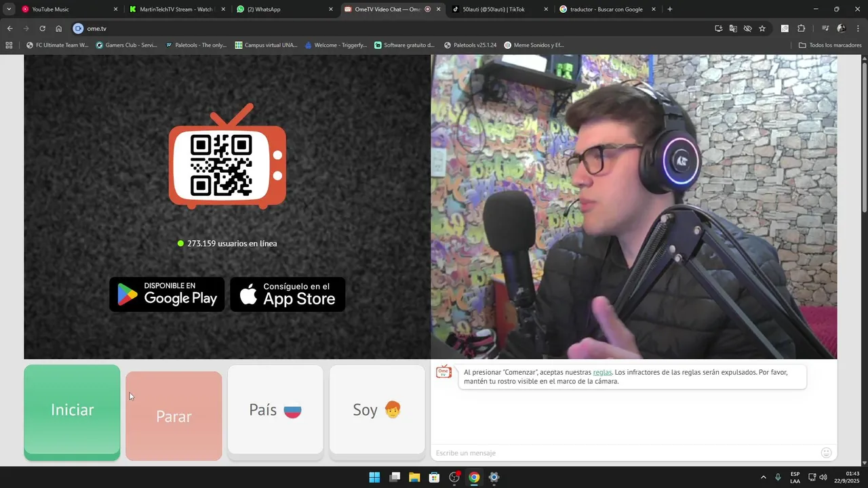Open the media controls music icon

point(825,28)
